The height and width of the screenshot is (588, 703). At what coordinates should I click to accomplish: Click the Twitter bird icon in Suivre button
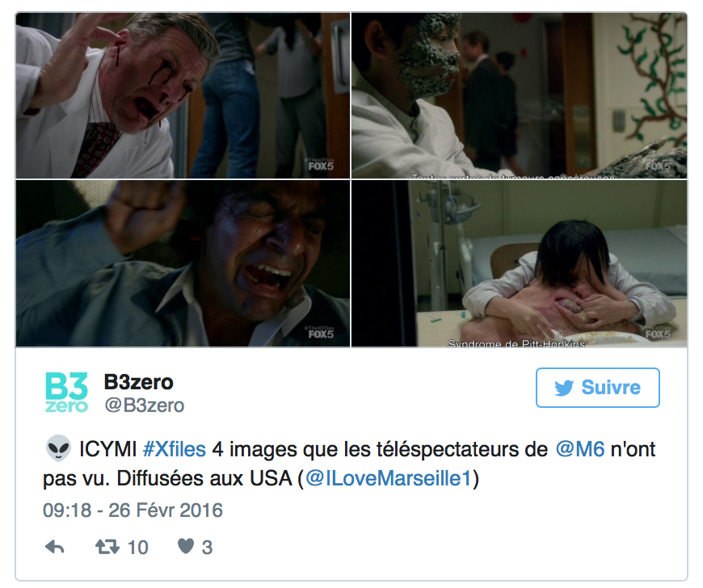[x=564, y=388]
